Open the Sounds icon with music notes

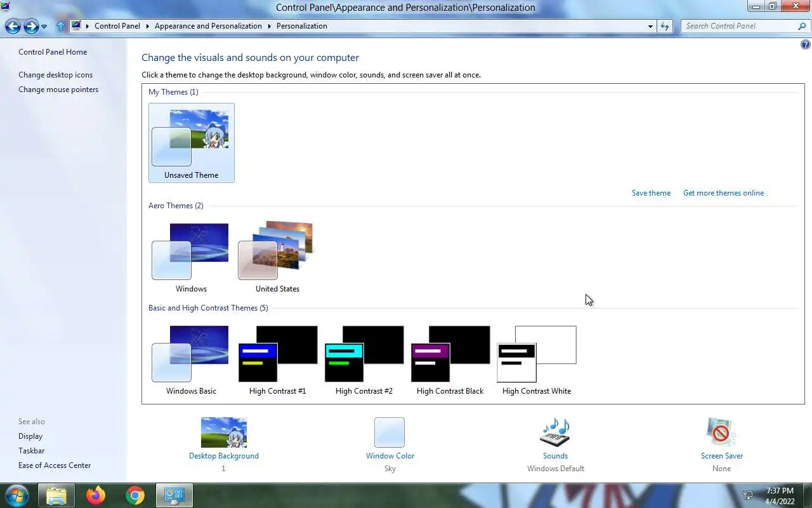555,432
